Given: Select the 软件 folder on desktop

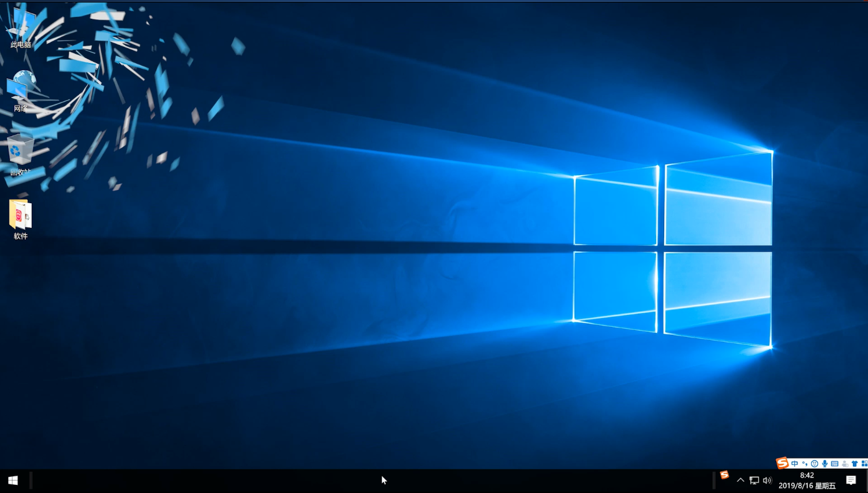Looking at the screenshot, I should click(x=21, y=219).
